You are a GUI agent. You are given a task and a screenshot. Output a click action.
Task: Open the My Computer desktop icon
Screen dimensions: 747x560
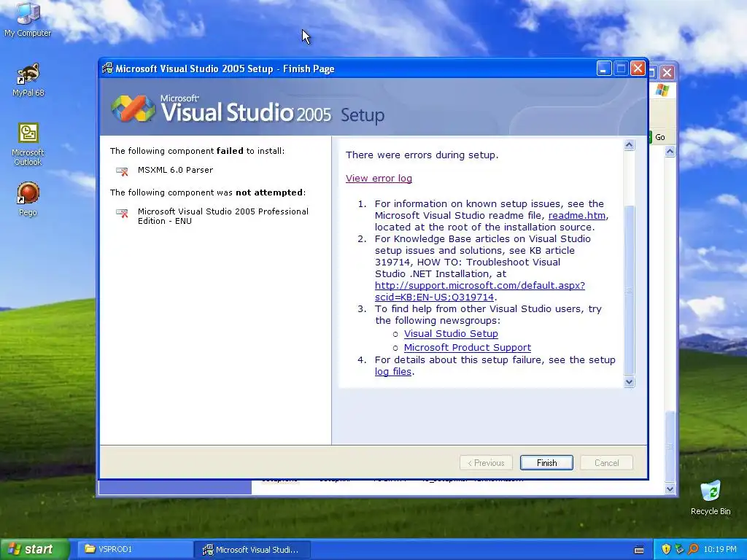point(28,19)
